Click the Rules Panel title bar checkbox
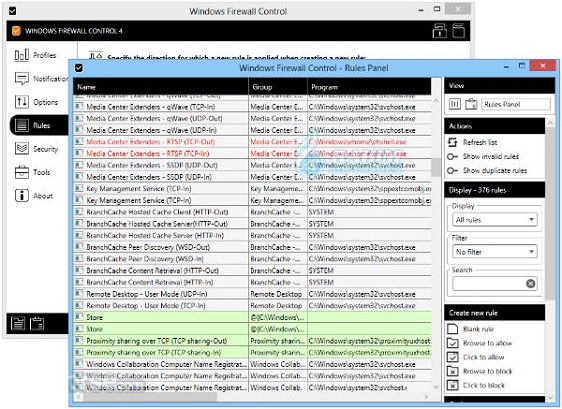 point(79,68)
